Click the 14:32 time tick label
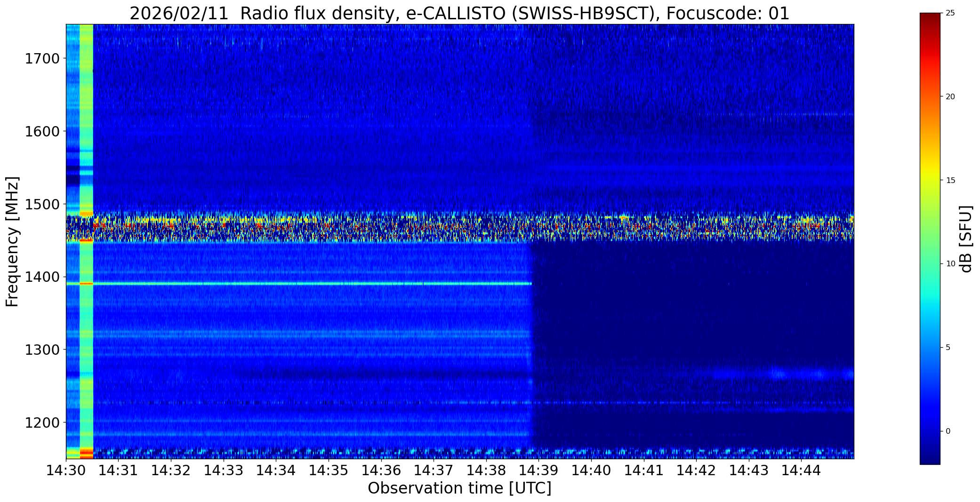980x502 pixels. click(x=171, y=470)
